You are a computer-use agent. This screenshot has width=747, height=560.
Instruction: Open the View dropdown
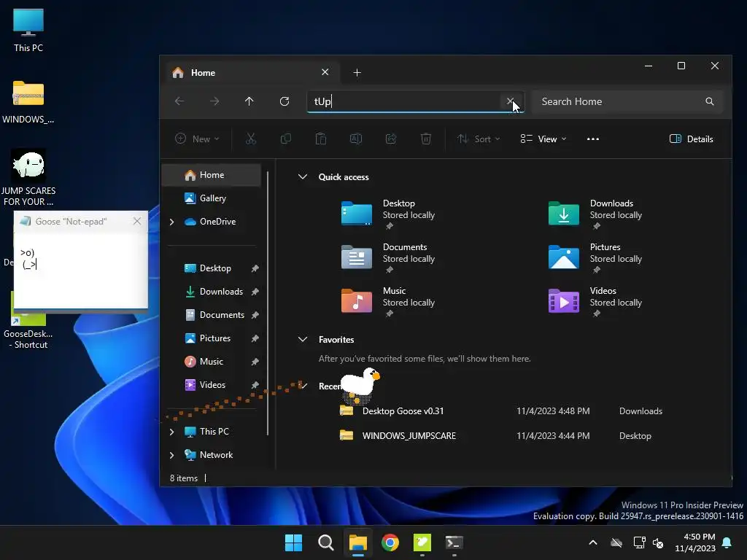(x=543, y=139)
